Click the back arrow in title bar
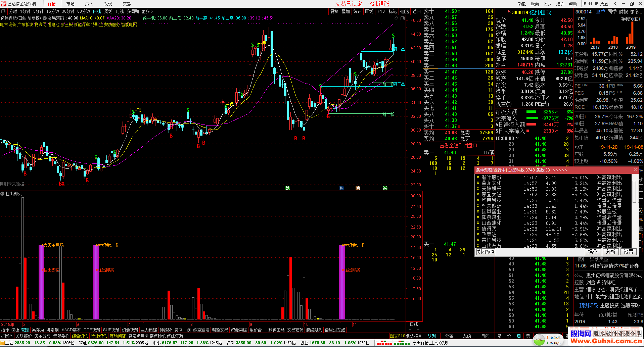This screenshot has width=644, height=347. click(615, 4)
